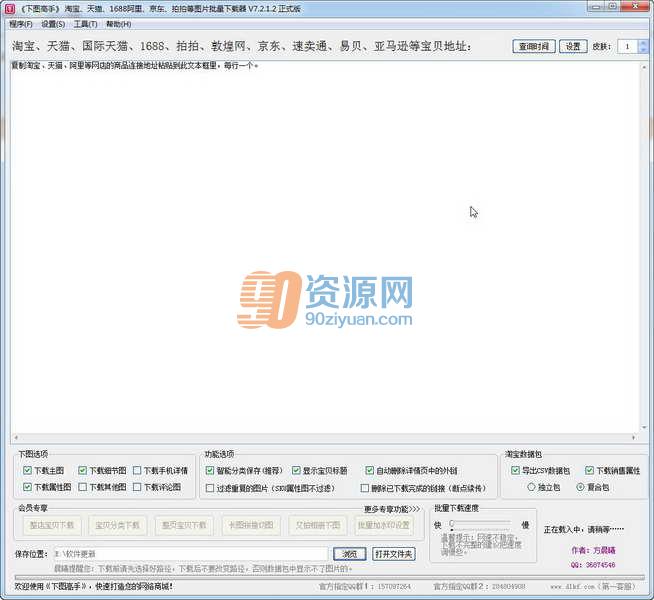
Task: Click the app icon in title bar
Action: coord(9,8)
